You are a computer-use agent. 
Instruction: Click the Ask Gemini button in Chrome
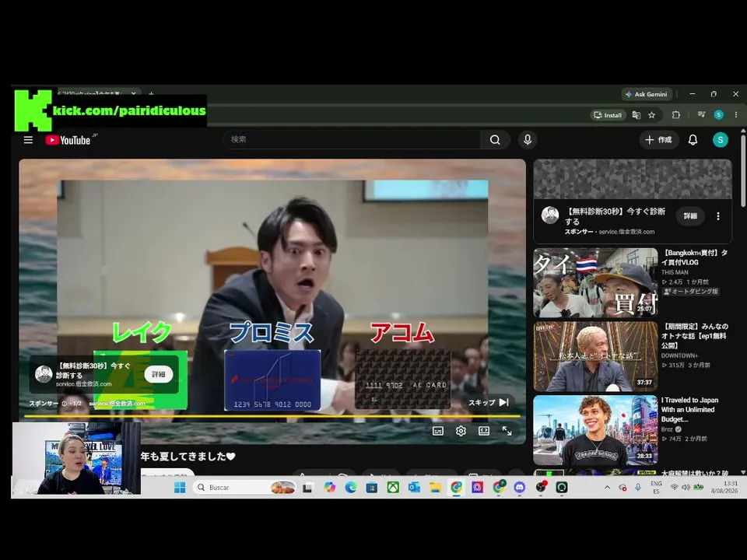click(x=647, y=94)
